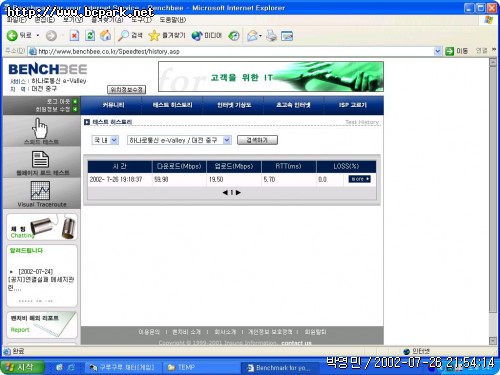This screenshot has height=375, width=500.
Task: Click the magnifier Search toolbar button
Action: 130,35
